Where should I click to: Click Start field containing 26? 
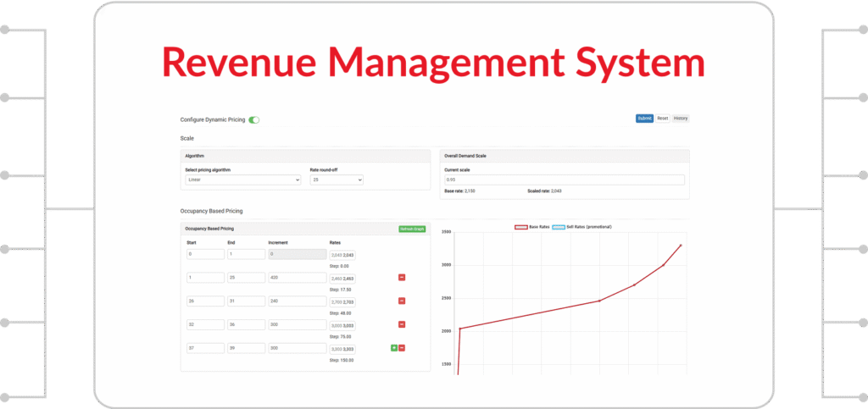(205, 301)
